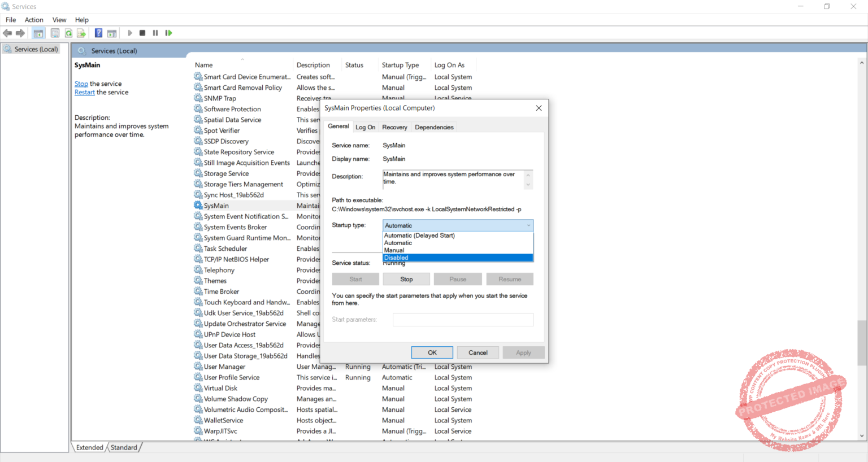The height and width of the screenshot is (462, 868).
Task: Switch to the Log On tab
Action: coord(365,127)
